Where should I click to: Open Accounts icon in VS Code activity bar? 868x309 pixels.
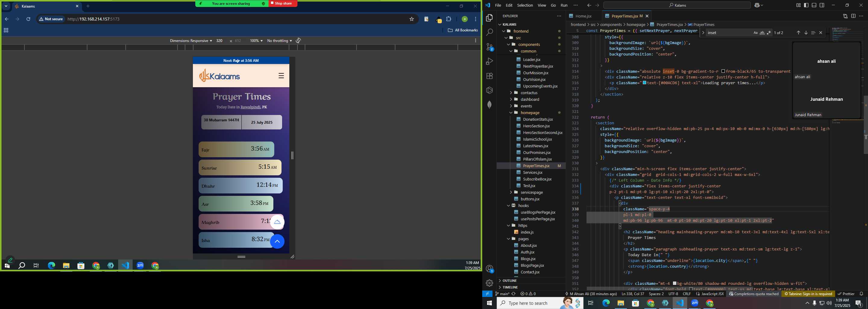click(489, 269)
